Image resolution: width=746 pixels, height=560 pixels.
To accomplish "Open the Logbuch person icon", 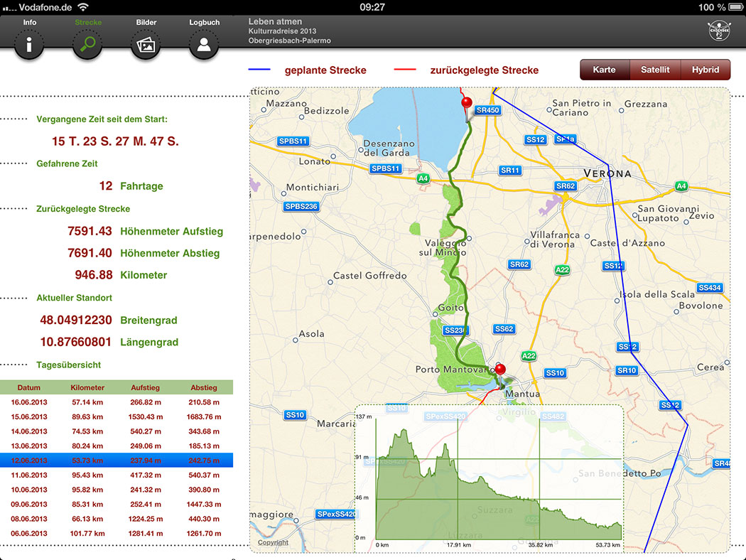I will (204, 45).
